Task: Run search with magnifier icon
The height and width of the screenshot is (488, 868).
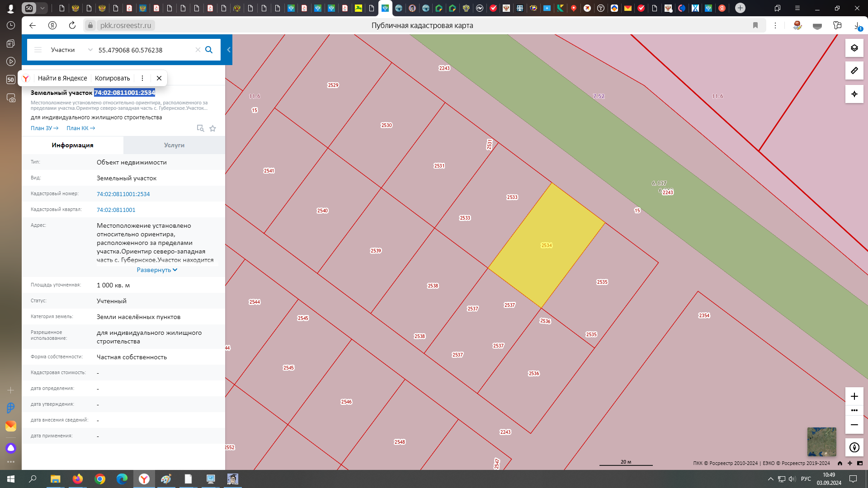Action: [x=209, y=50]
